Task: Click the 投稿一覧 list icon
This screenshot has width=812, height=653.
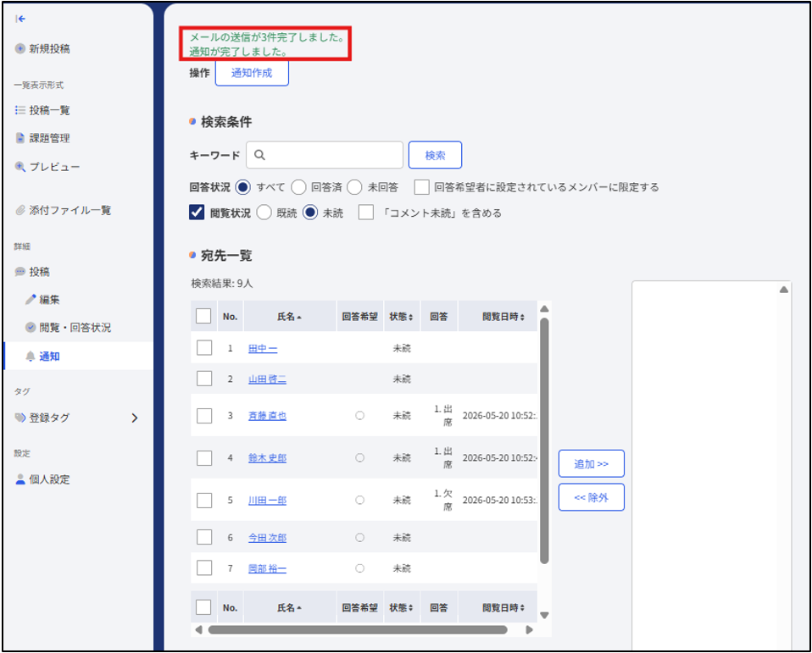Action: [20, 110]
